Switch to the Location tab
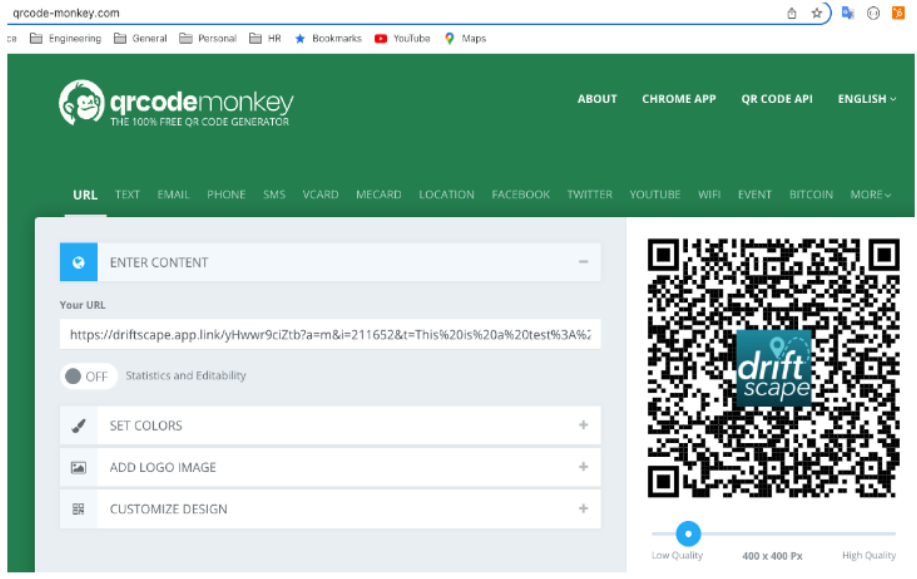 [x=446, y=195]
